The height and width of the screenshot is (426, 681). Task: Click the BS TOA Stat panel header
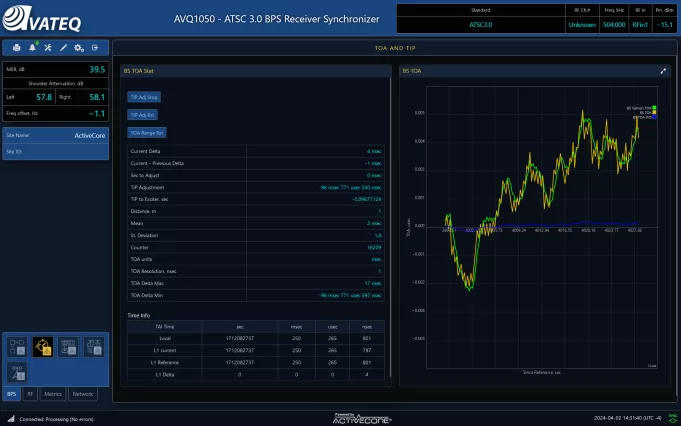click(x=256, y=71)
